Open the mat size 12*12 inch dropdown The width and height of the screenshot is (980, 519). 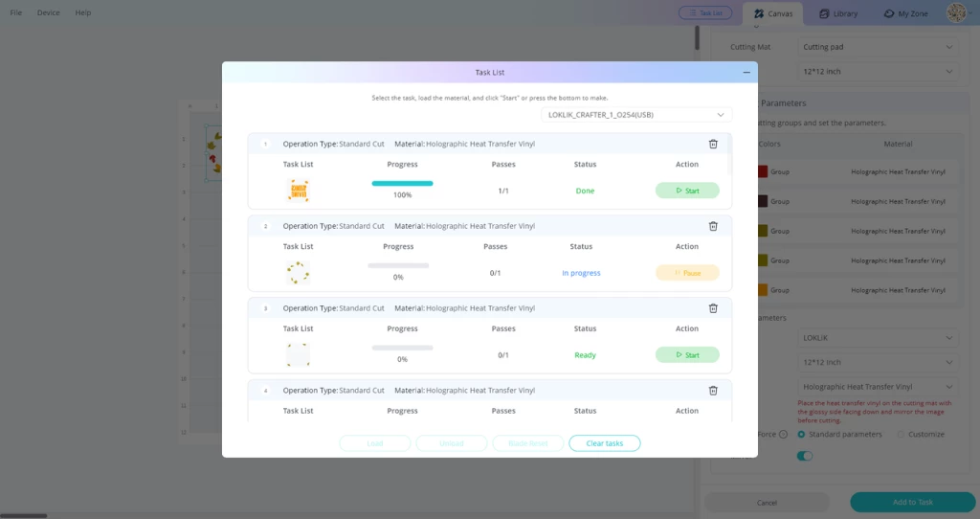pos(878,71)
